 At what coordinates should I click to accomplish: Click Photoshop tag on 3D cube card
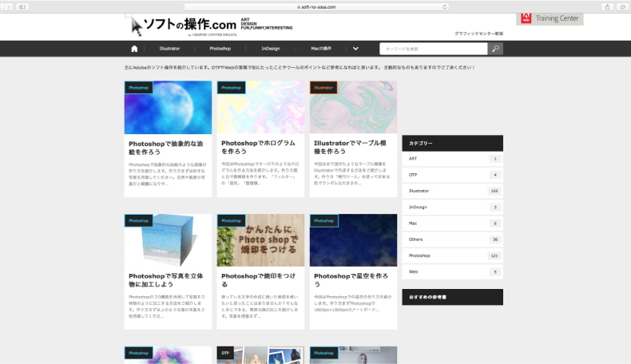tap(138, 221)
